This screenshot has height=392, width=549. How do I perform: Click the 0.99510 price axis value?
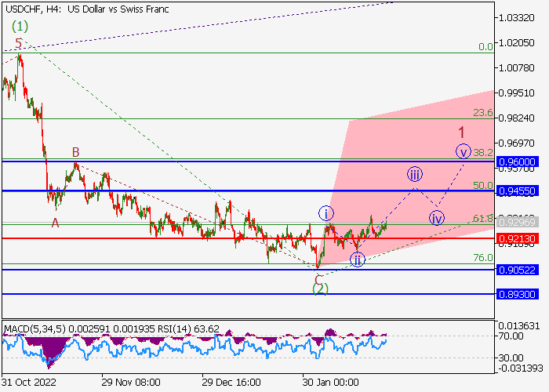point(516,93)
